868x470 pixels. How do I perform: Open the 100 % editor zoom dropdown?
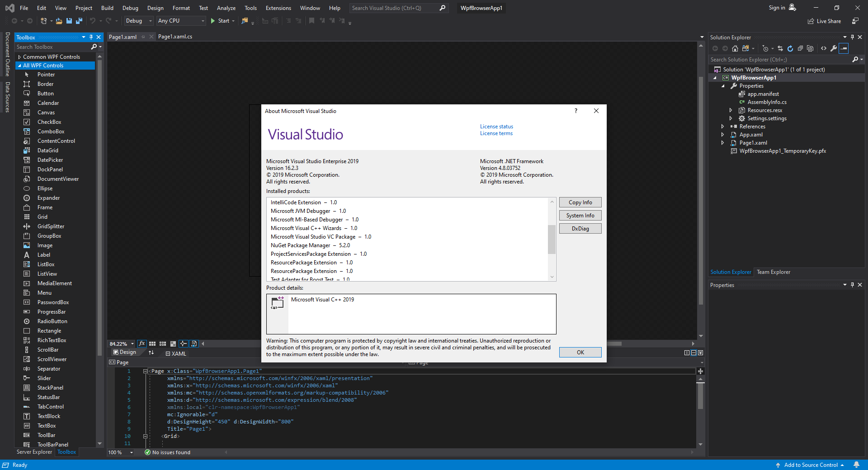132,452
